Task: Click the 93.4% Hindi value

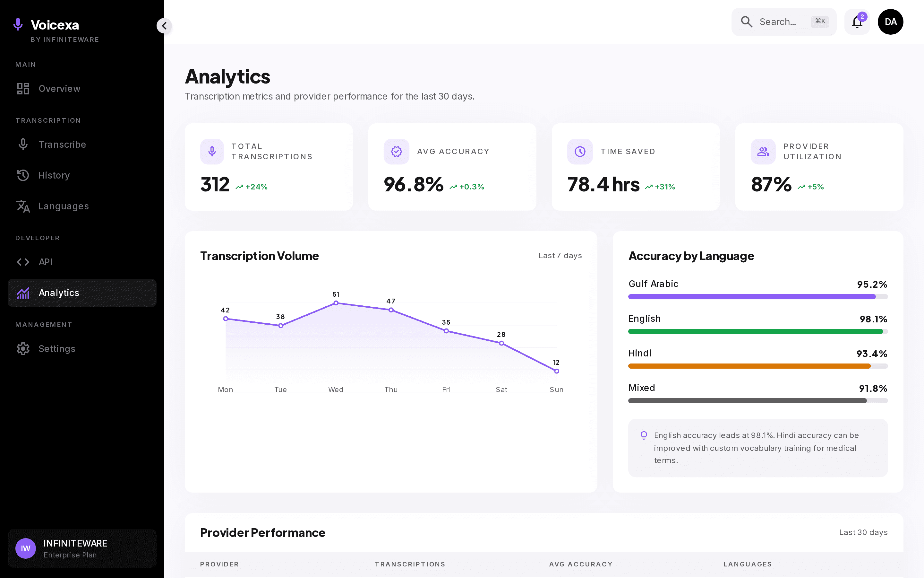Action: [x=872, y=354]
